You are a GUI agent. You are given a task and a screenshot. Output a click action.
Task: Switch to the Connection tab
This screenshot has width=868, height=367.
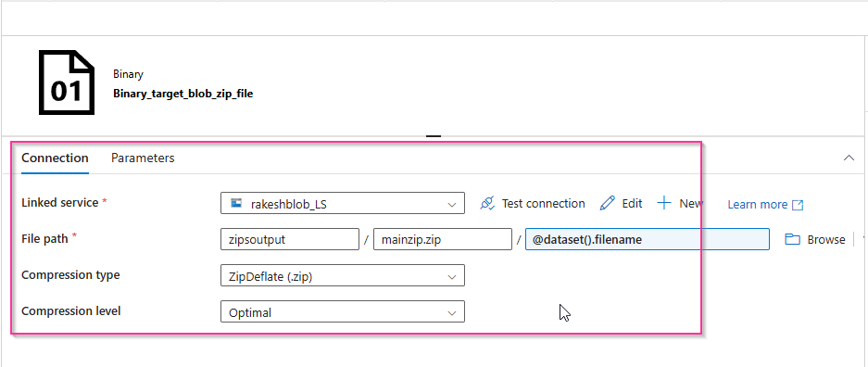55,158
